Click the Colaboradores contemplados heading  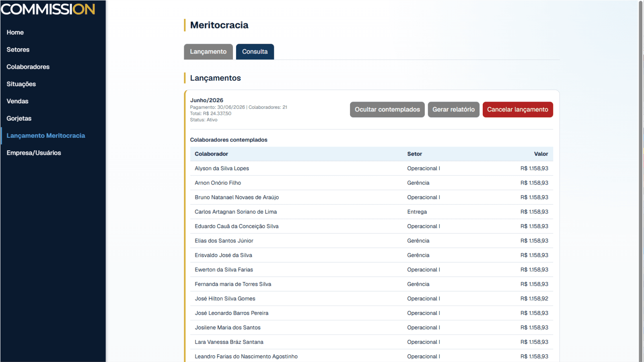[x=229, y=140]
